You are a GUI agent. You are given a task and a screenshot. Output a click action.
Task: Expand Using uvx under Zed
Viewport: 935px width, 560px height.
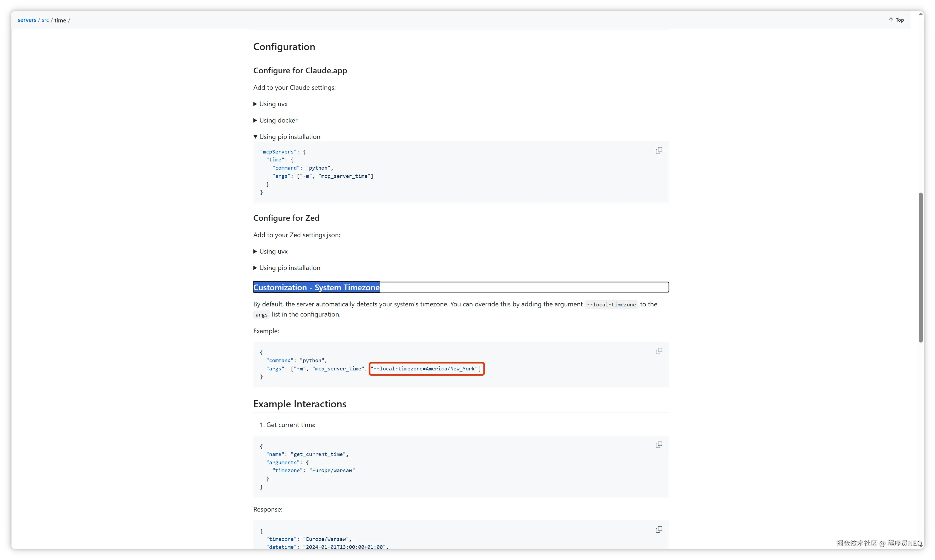click(273, 251)
